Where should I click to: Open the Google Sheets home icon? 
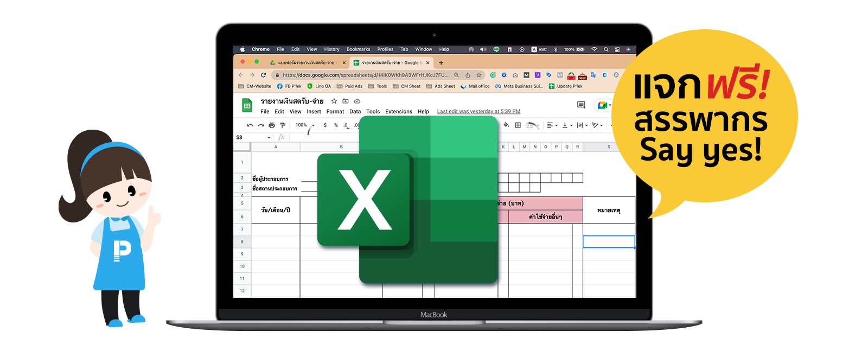247,106
